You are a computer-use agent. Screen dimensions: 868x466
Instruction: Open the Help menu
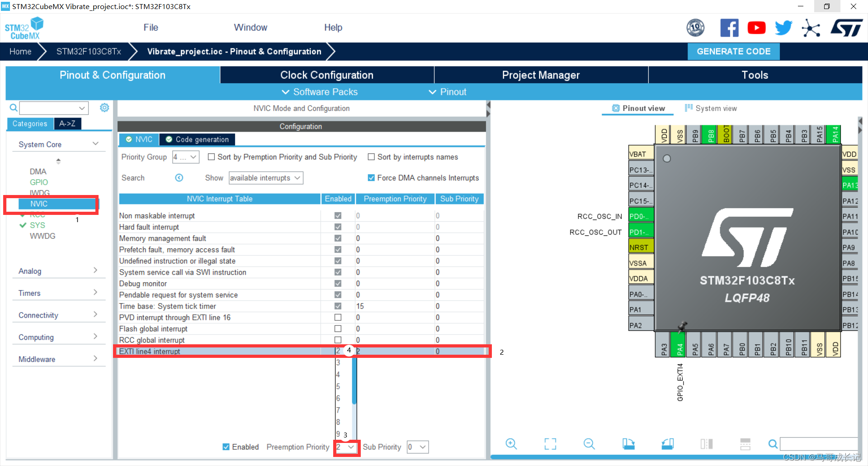click(x=333, y=28)
